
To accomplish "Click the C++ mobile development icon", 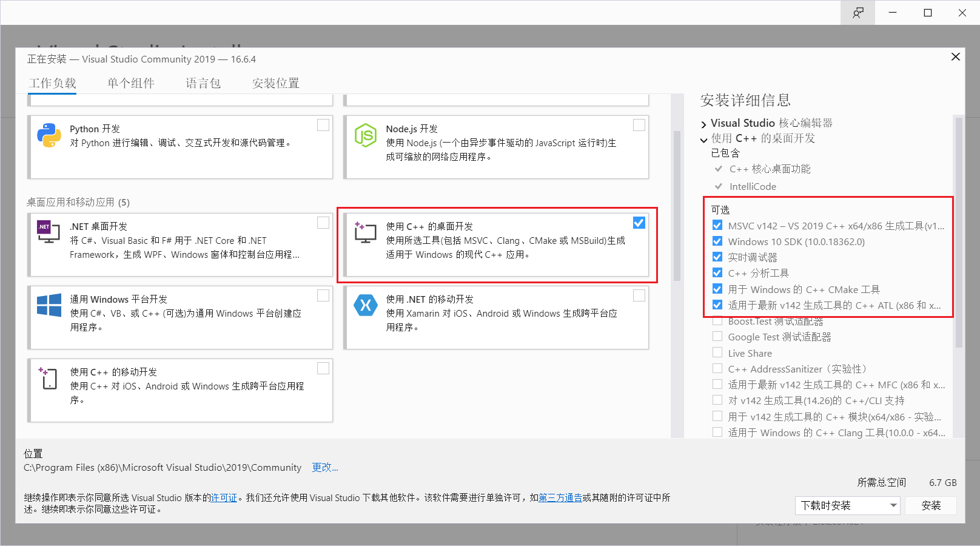I will (x=49, y=378).
